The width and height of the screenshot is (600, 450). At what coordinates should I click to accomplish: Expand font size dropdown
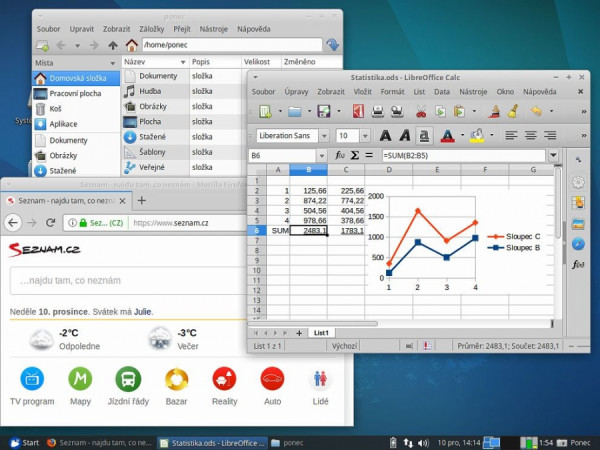tap(365, 136)
